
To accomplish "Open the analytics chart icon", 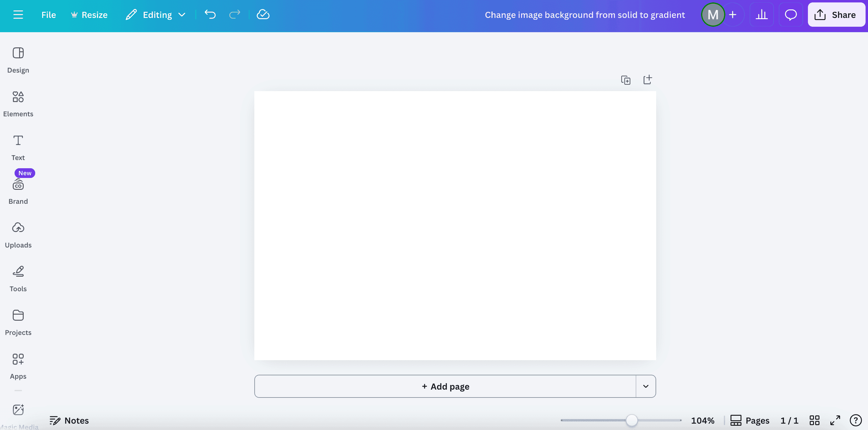I will [x=761, y=15].
